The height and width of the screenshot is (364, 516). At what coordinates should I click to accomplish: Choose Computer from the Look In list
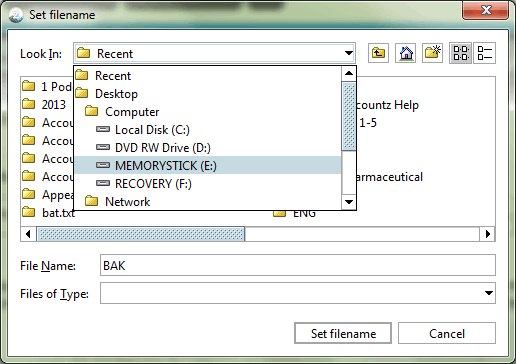(208, 112)
